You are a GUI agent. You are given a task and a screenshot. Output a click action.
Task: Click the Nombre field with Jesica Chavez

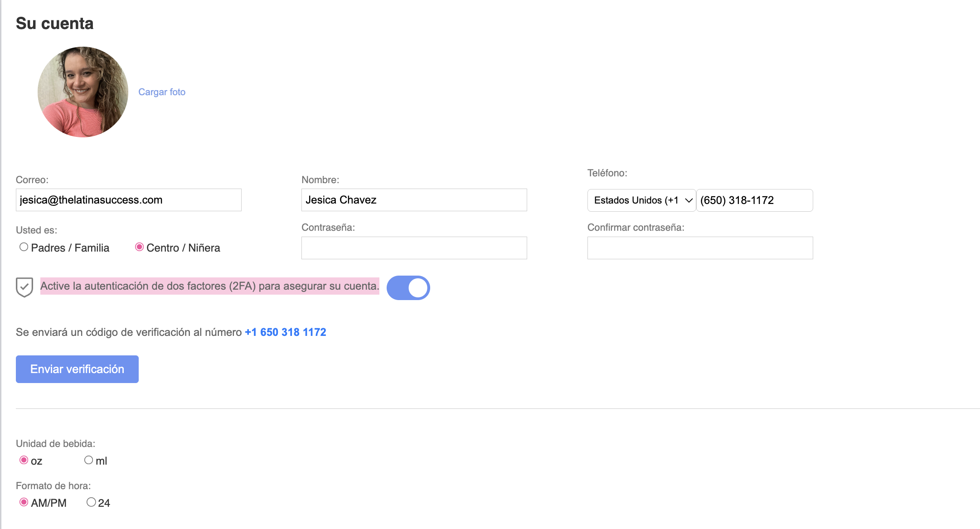414,200
